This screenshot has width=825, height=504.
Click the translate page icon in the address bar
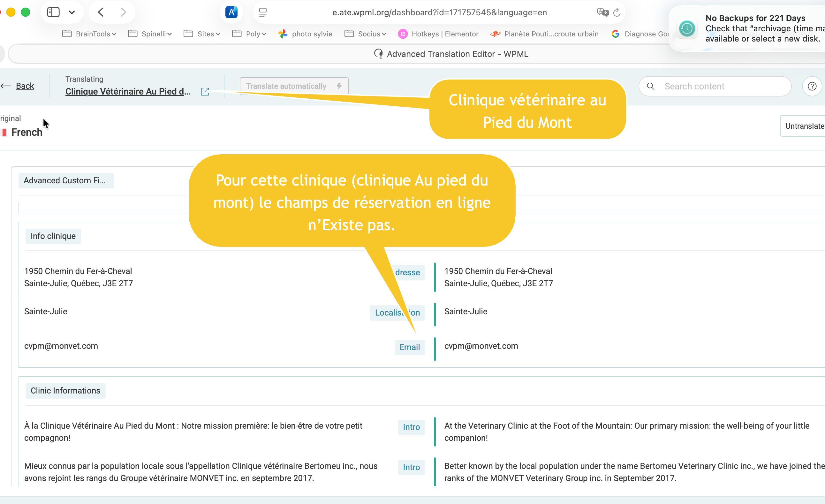click(x=603, y=12)
